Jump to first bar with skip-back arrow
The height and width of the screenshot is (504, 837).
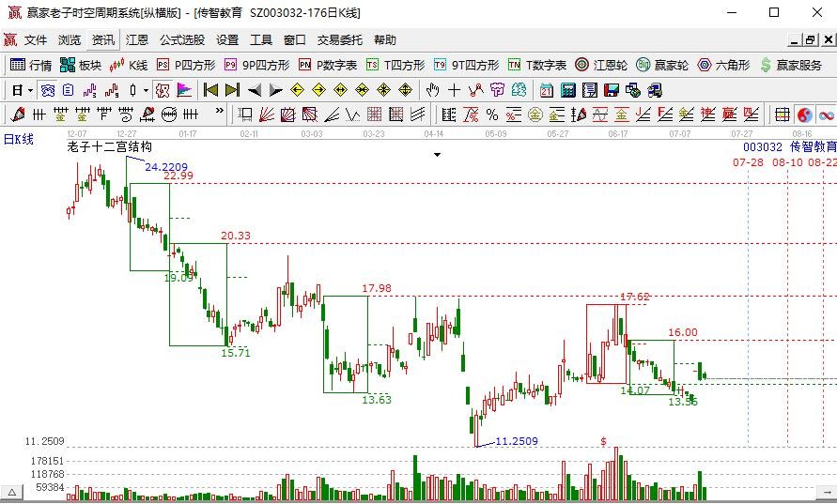point(210,90)
